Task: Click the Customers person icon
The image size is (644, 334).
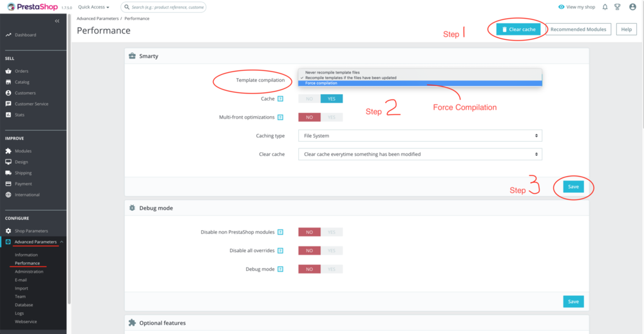Action: [8, 93]
